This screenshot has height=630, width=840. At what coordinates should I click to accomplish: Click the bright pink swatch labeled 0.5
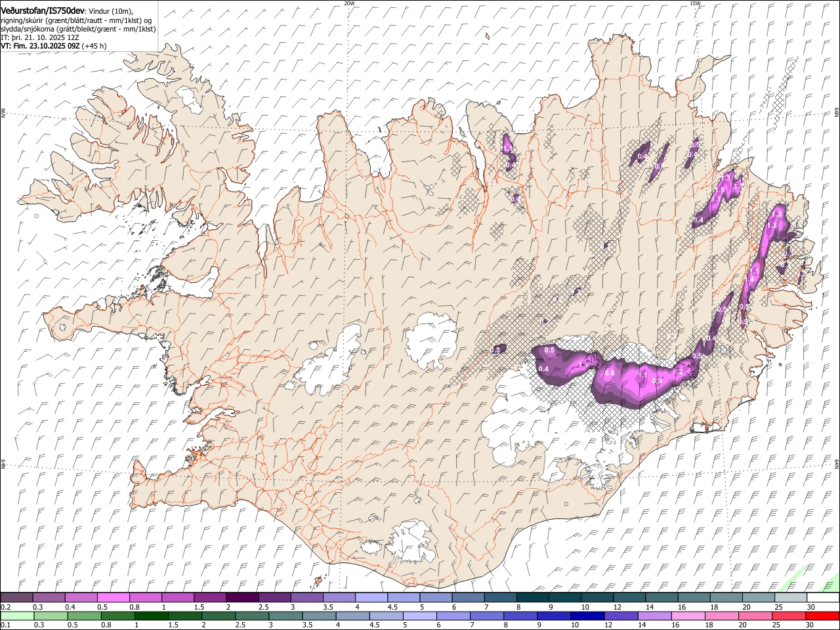(114, 597)
